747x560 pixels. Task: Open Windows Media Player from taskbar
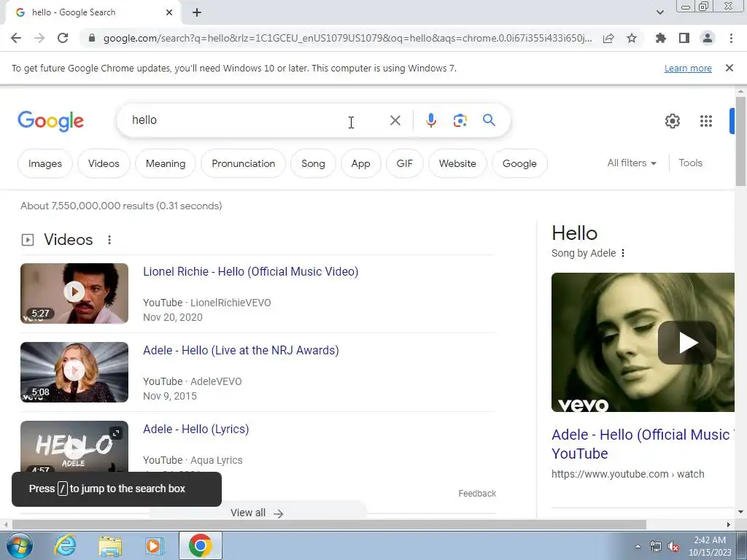[154, 545]
